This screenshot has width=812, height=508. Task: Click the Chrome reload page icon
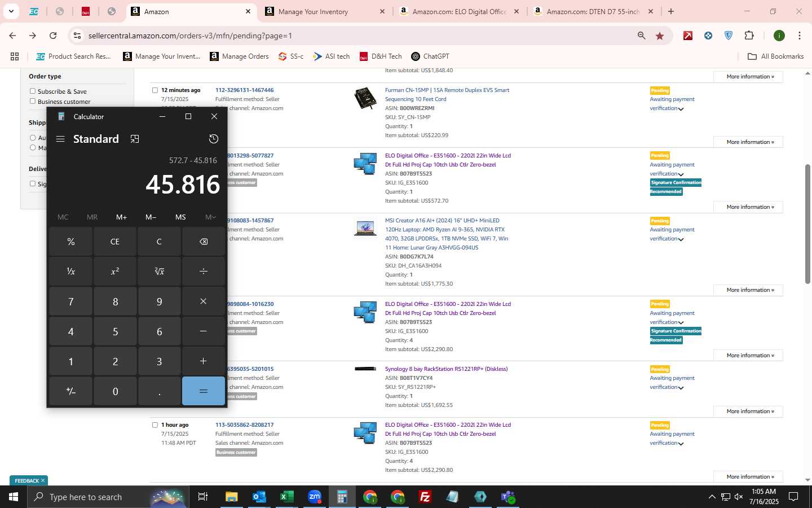tap(53, 36)
